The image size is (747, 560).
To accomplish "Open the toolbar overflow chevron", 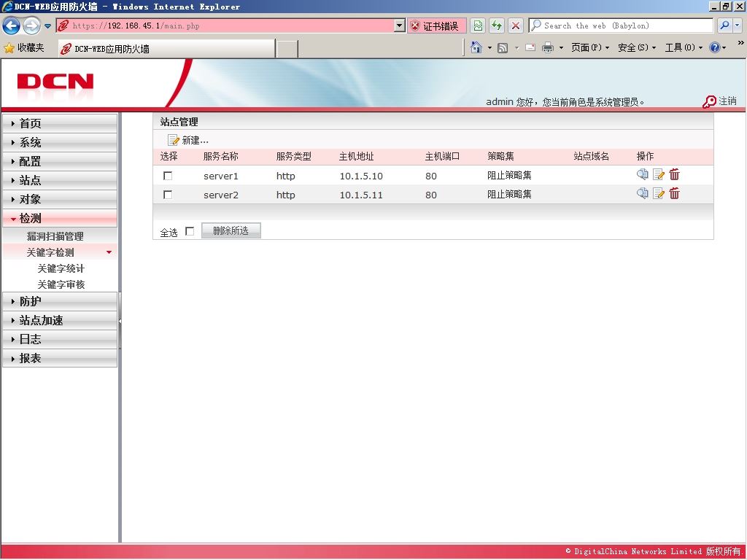I will tap(741, 43).
